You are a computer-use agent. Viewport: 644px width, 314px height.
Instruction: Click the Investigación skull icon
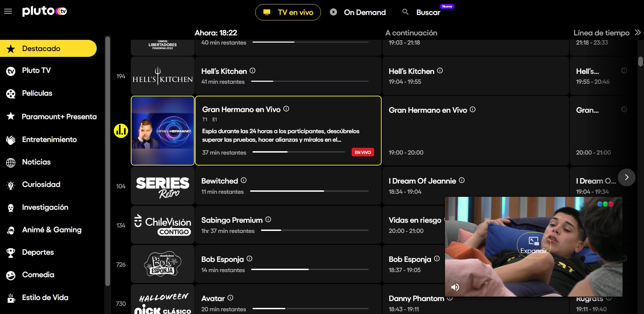click(11, 208)
